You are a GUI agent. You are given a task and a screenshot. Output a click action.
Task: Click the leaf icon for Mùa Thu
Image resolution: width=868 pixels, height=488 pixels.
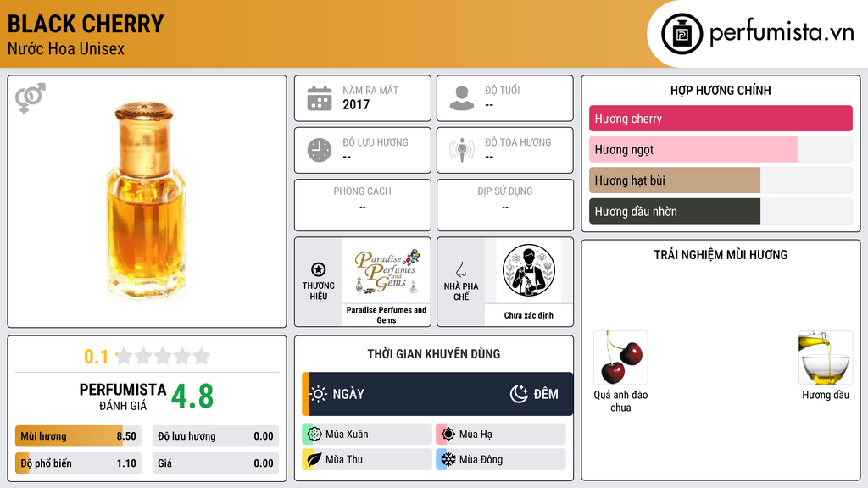coord(314,459)
